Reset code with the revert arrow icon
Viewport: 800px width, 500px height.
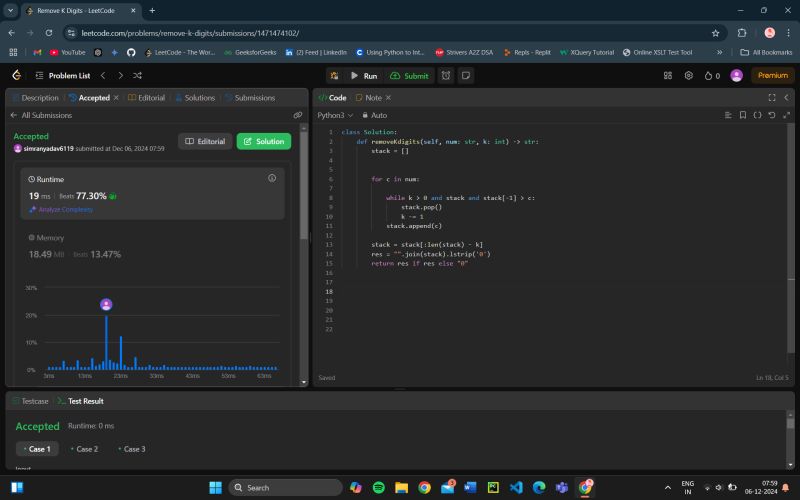pos(771,115)
